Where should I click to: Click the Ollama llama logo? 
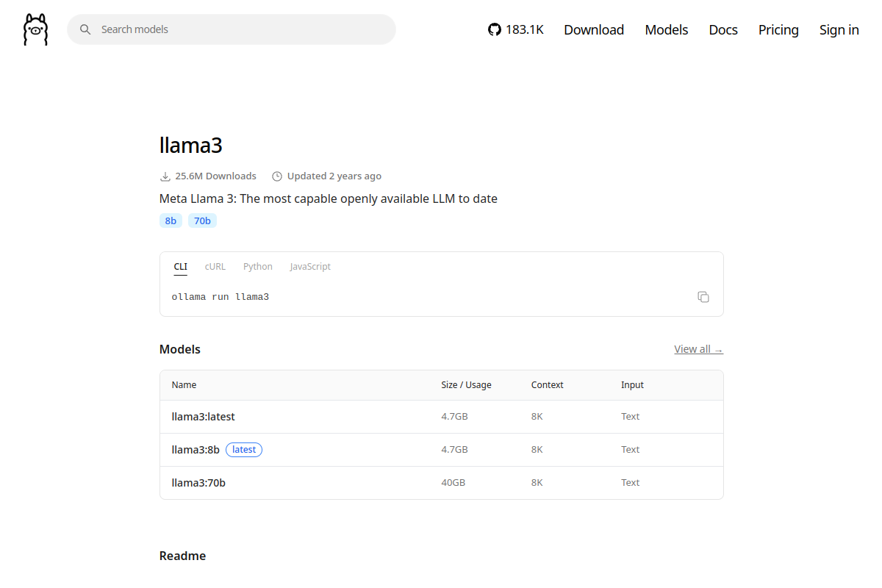point(35,29)
